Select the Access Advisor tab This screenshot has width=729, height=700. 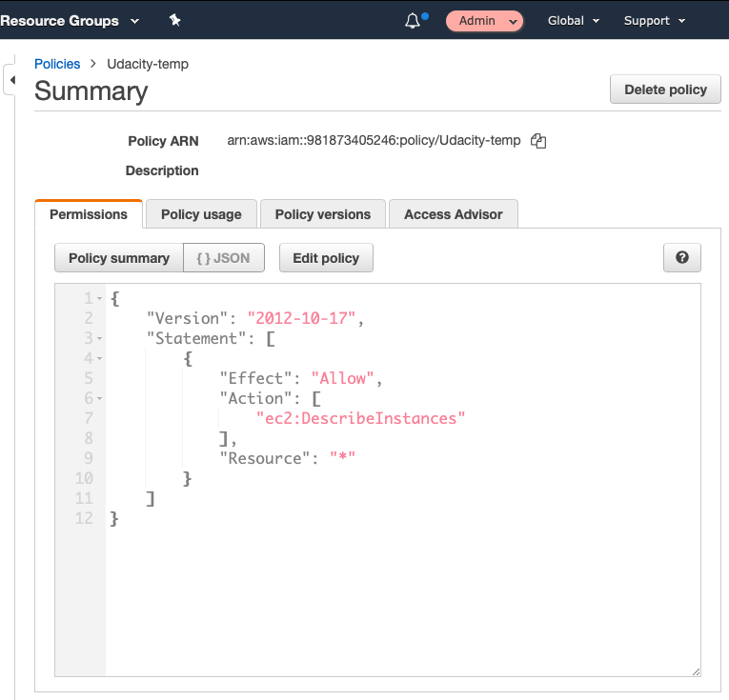tap(453, 214)
